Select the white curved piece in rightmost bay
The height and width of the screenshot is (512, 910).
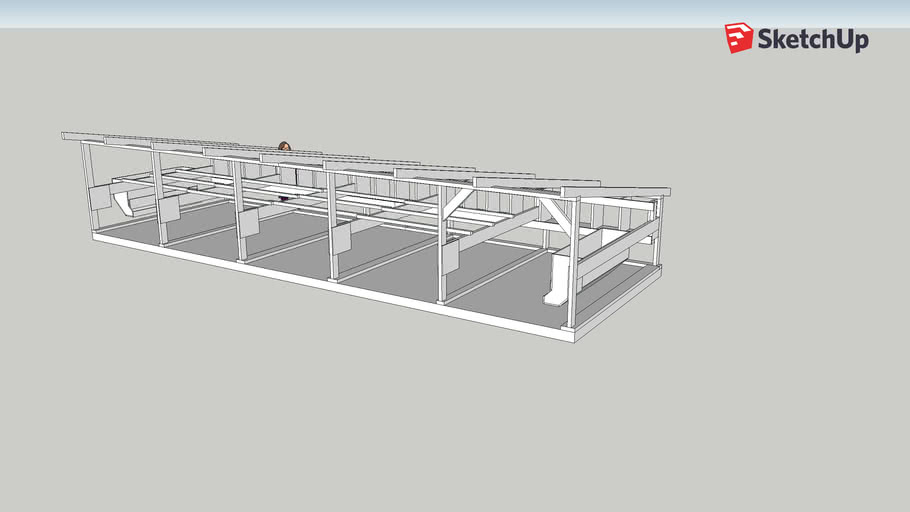pyautogui.click(x=554, y=280)
